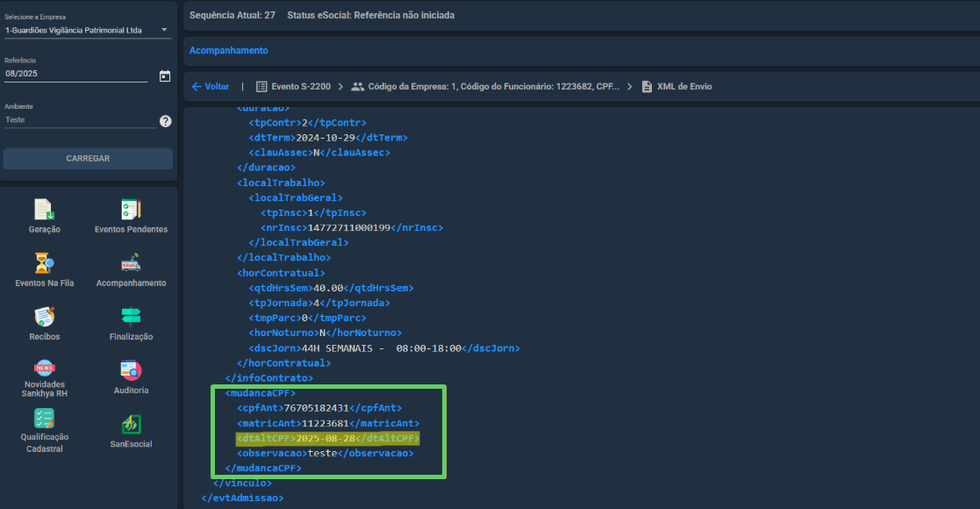
Task: Click the tmpParc 0 line
Action: coord(307,319)
